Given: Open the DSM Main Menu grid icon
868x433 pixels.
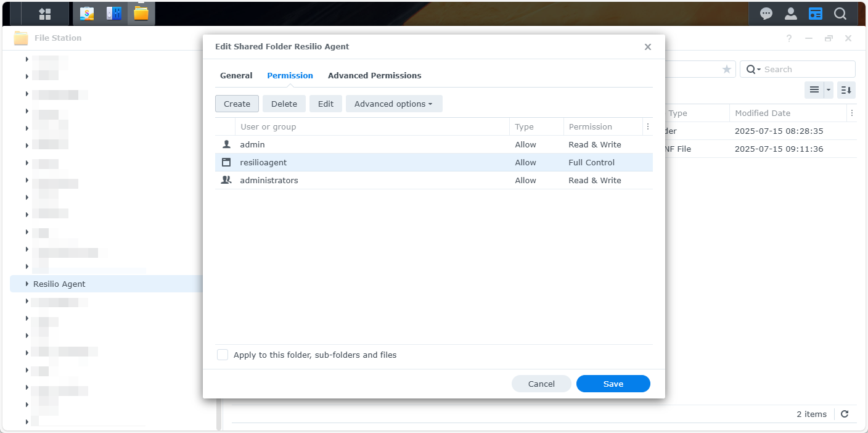Looking at the screenshot, I should pos(45,14).
